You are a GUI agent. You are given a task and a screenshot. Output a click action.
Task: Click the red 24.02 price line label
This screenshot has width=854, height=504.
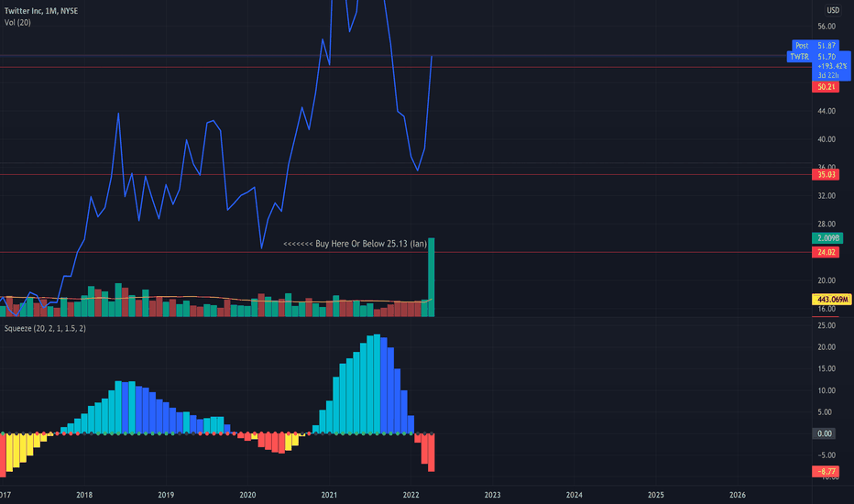pos(826,252)
